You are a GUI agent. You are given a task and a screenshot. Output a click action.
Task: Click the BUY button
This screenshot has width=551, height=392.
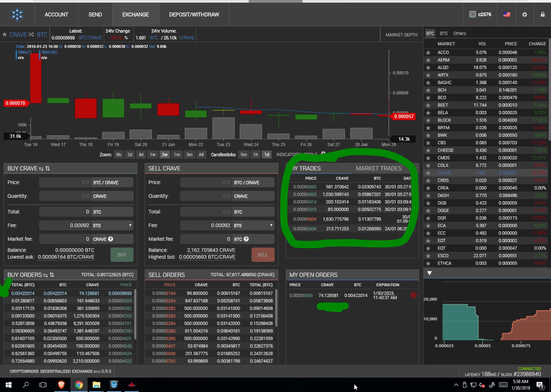point(122,255)
